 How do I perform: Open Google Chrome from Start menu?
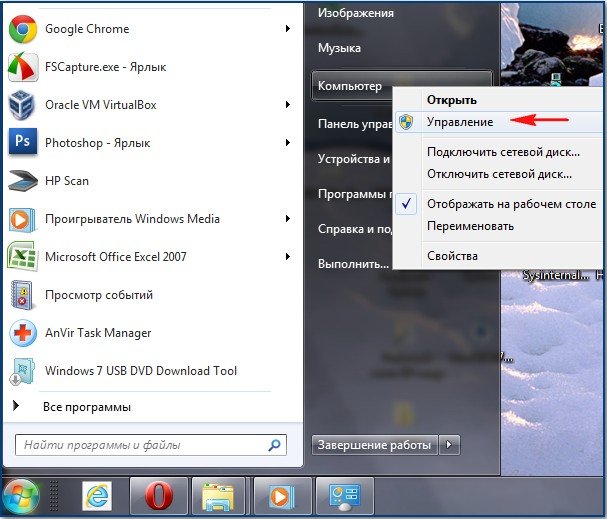tap(86, 29)
